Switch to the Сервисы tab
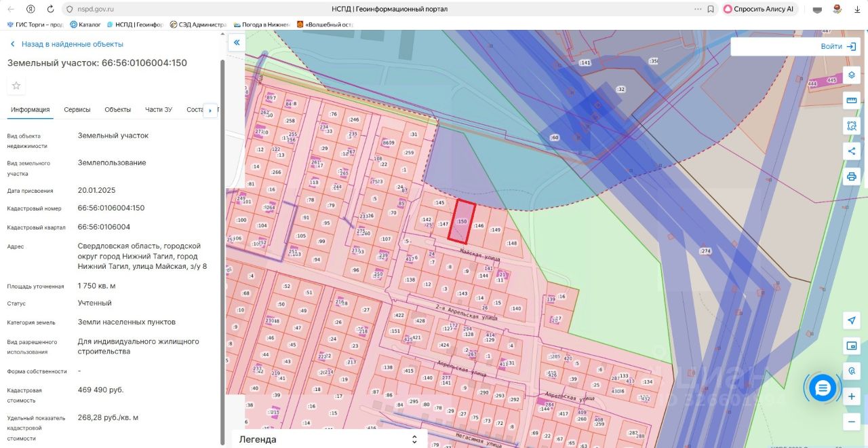 [77, 110]
